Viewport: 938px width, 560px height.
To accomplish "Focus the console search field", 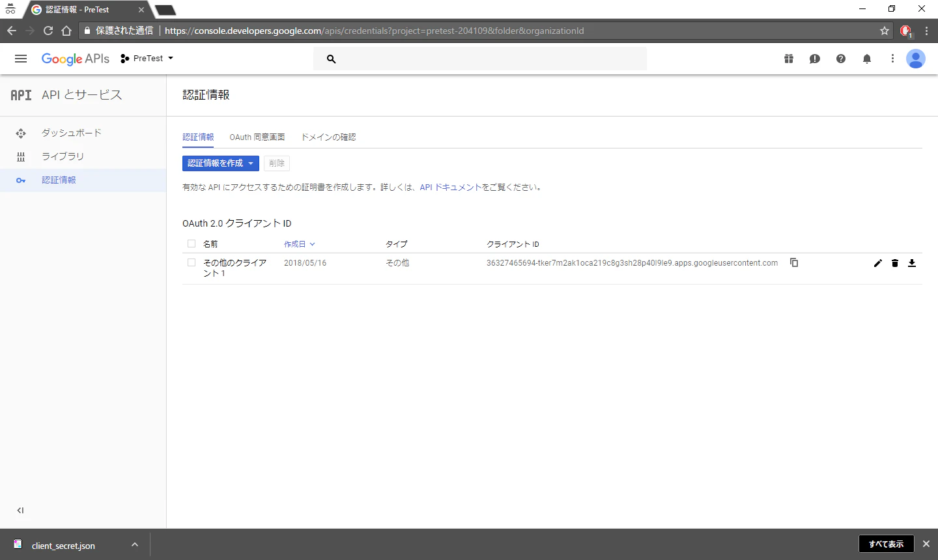I will (480, 59).
